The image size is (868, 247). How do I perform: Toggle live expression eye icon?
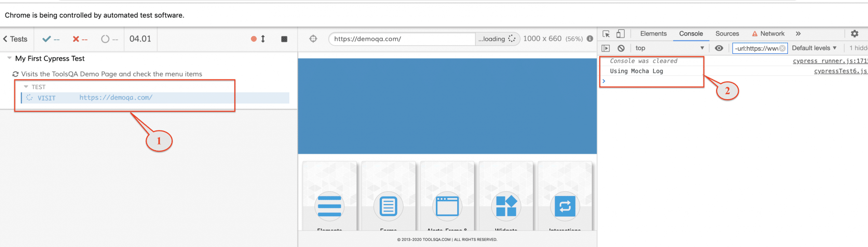click(719, 48)
